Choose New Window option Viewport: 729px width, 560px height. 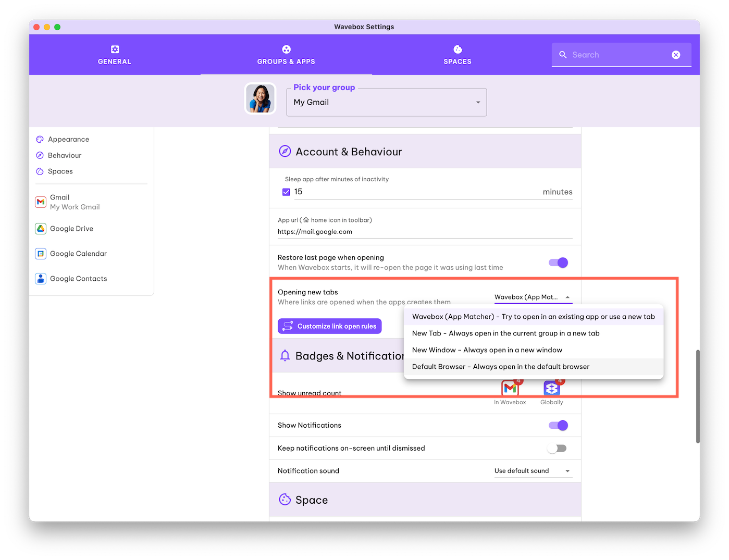(534, 350)
